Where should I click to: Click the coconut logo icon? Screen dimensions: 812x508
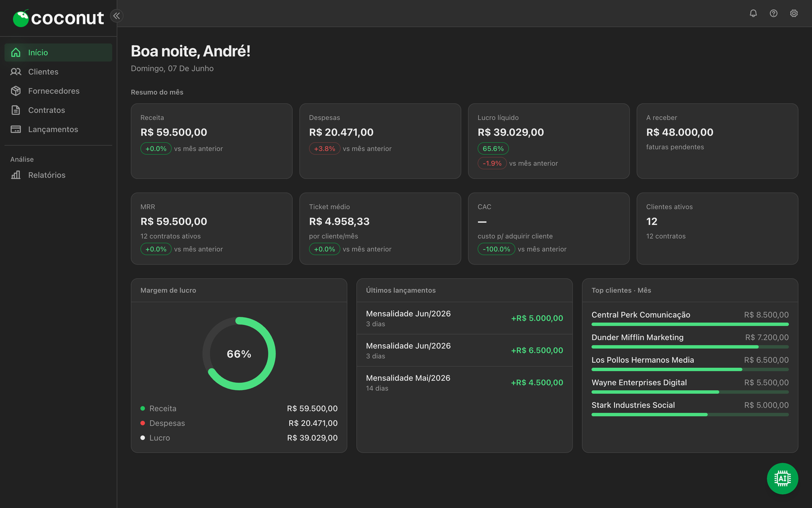21,18
